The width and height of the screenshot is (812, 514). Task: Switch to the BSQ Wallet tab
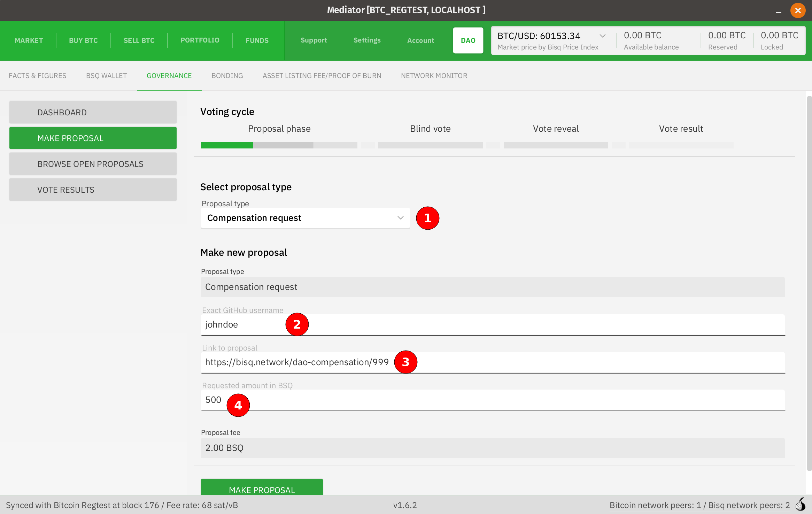coord(106,76)
